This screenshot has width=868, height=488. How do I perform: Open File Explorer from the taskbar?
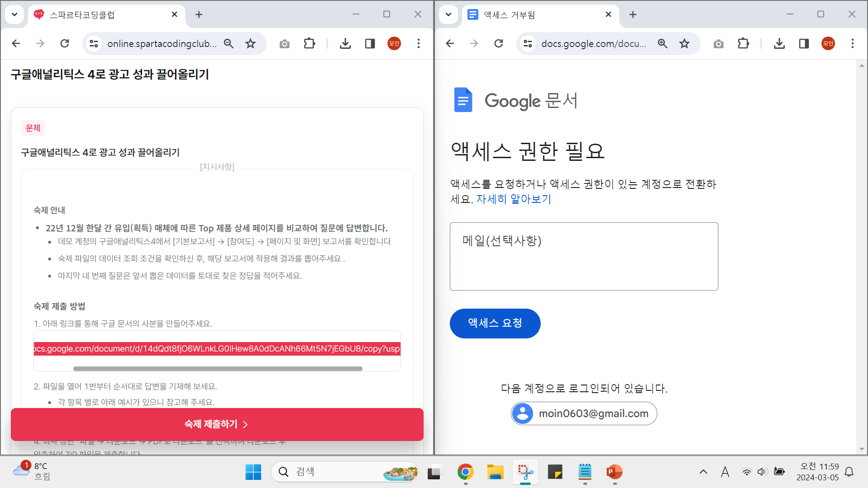pos(495,472)
